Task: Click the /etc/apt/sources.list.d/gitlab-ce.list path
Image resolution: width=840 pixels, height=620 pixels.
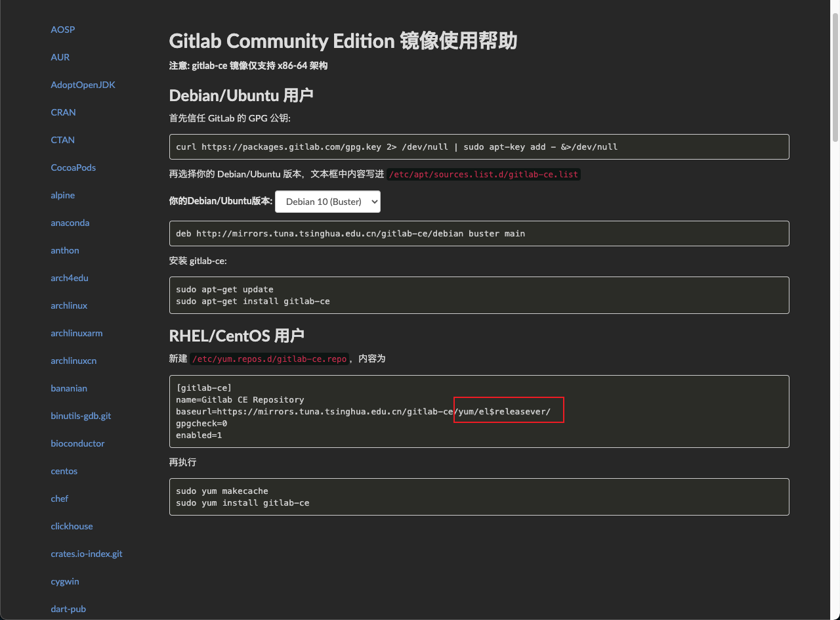Action: pyautogui.click(x=484, y=175)
